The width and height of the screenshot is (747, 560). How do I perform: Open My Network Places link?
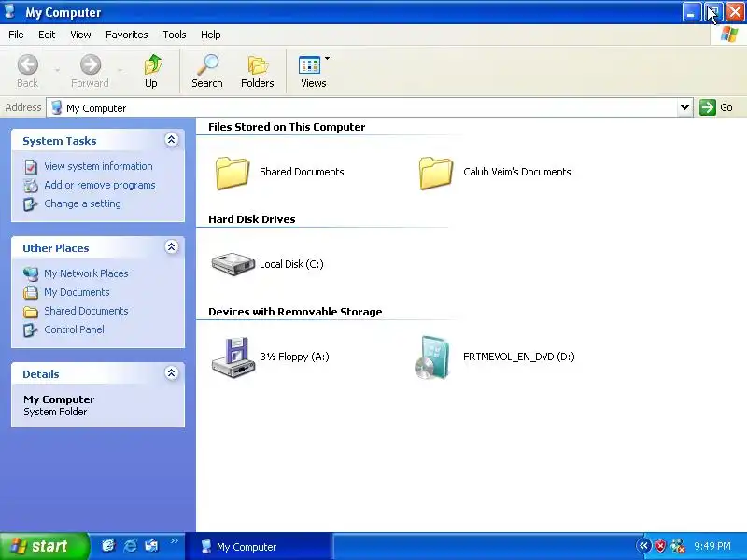point(86,273)
